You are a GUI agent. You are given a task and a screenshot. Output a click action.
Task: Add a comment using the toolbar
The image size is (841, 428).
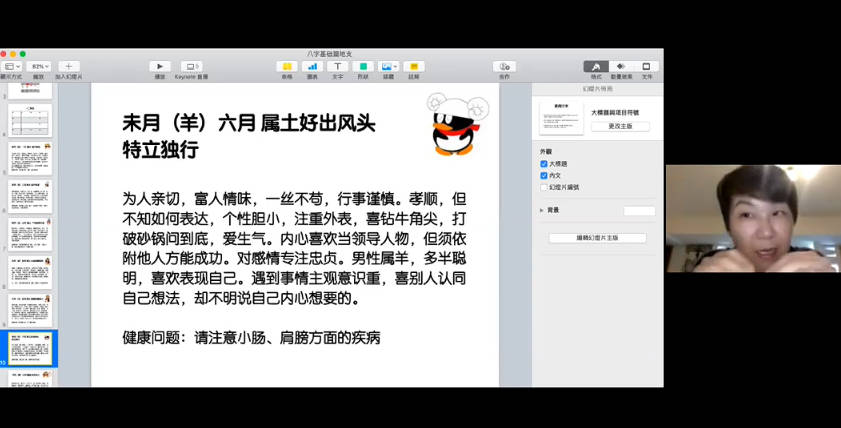(413, 66)
